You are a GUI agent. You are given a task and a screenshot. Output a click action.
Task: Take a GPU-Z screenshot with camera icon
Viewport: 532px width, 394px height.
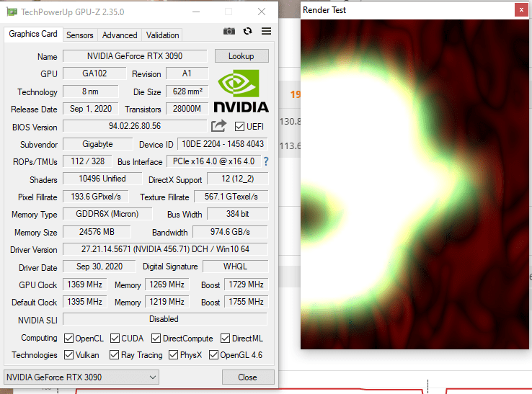tap(229, 31)
